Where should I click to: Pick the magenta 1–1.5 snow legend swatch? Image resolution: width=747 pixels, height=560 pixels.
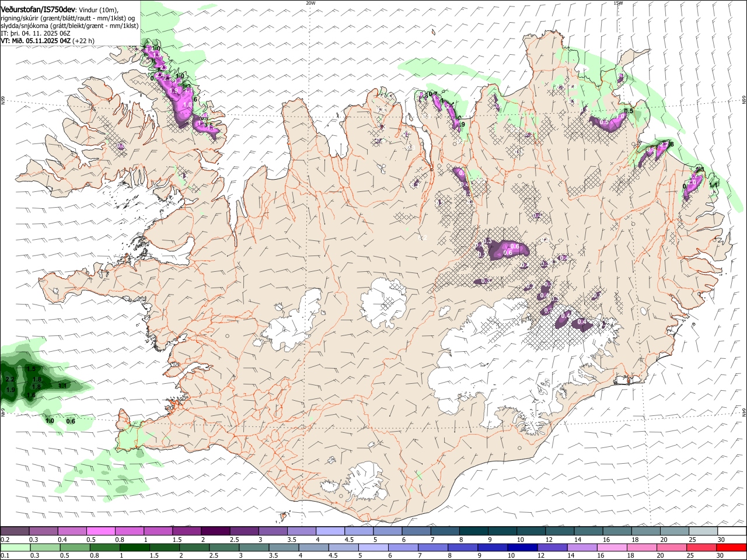tap(158, 531)
